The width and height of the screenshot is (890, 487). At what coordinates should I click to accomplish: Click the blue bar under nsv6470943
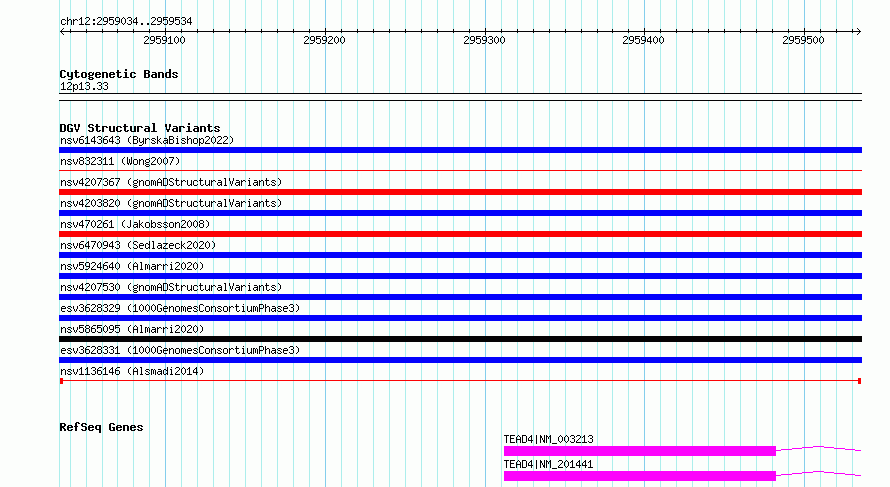pos(460,255)
